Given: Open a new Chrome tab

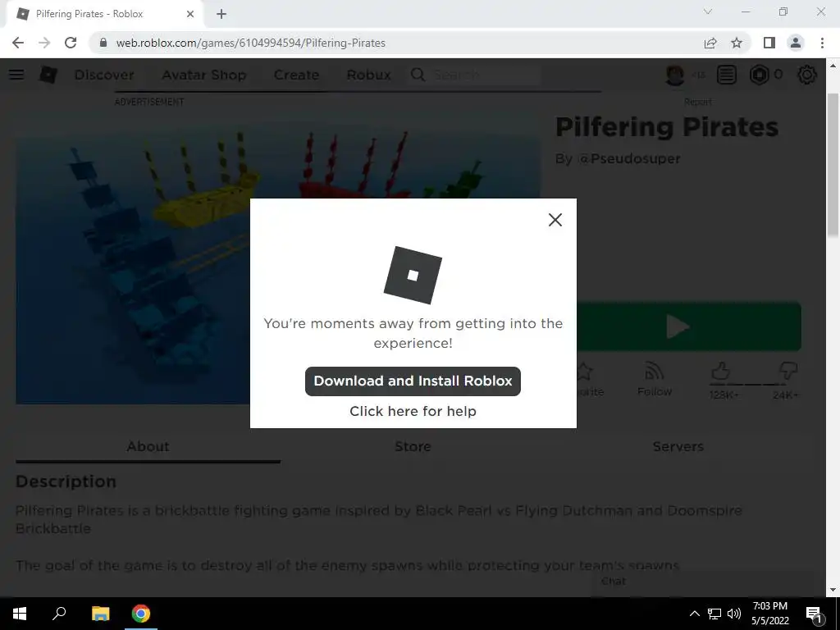Looking at the screenshot, I should click(x=221, y=14).
